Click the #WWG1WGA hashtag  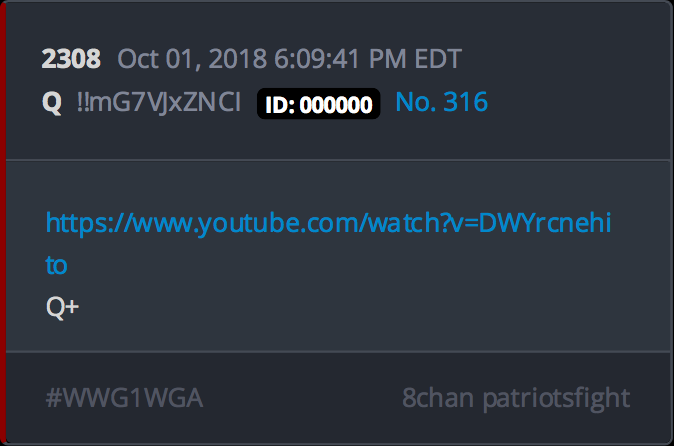(x=124, y=398)
